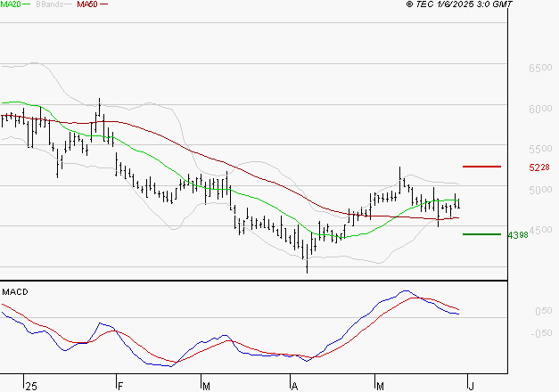The height and width of the screenshot is (392, 559).
Task: Click the MA20 legend label
Action: (x=10, y=4)
